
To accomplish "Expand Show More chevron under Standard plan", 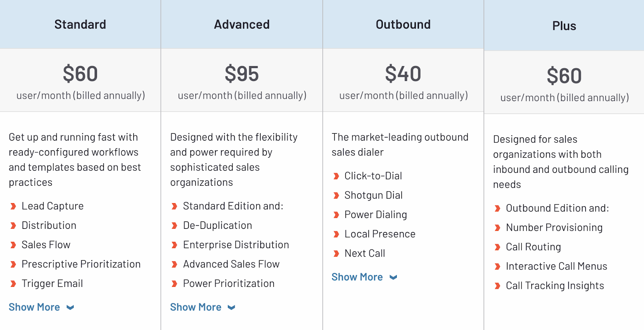I will point(70,307).
